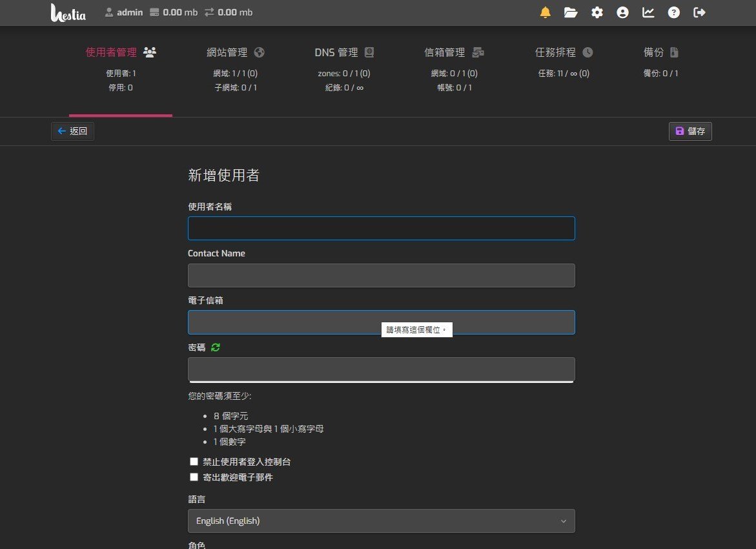Screen dimensions: 756x549
Task: Open the 語言 dropdown showing English
Action: [x=382, y=521]
